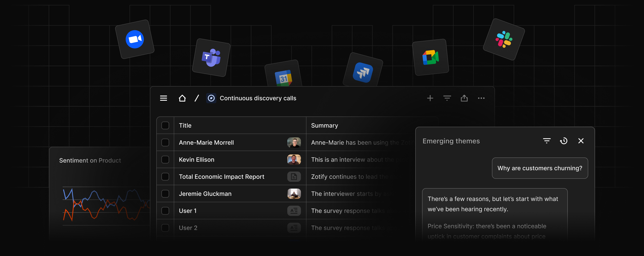This screenshot has width=644, height=256.
Task: Open Jeremie Gluckman's video thumbnail
Action: 294,194
